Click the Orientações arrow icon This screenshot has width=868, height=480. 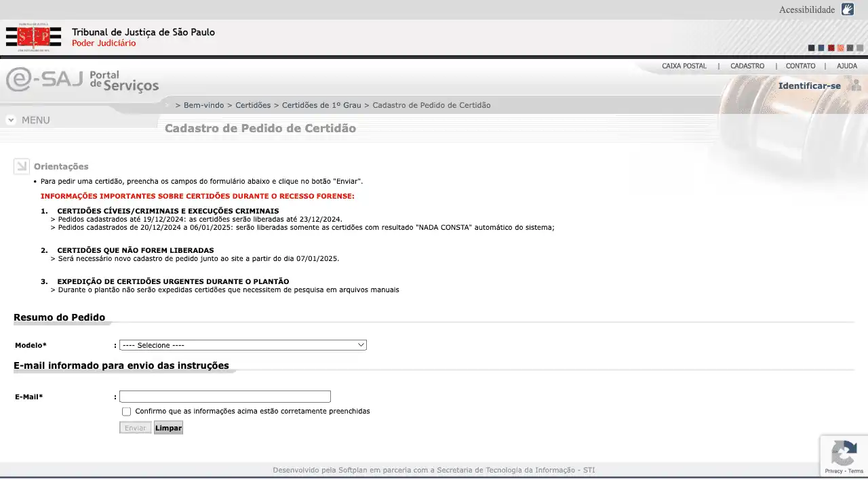click(22, 166)
